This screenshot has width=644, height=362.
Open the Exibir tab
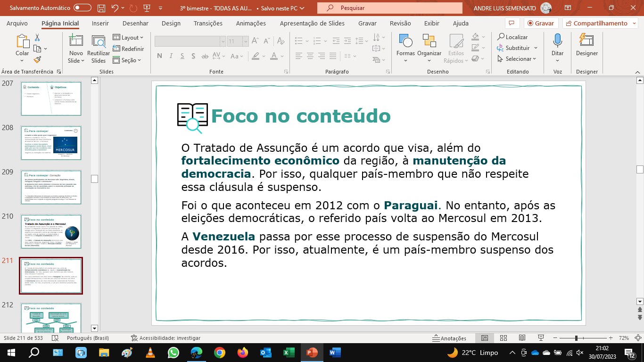[x=432, y=23]
